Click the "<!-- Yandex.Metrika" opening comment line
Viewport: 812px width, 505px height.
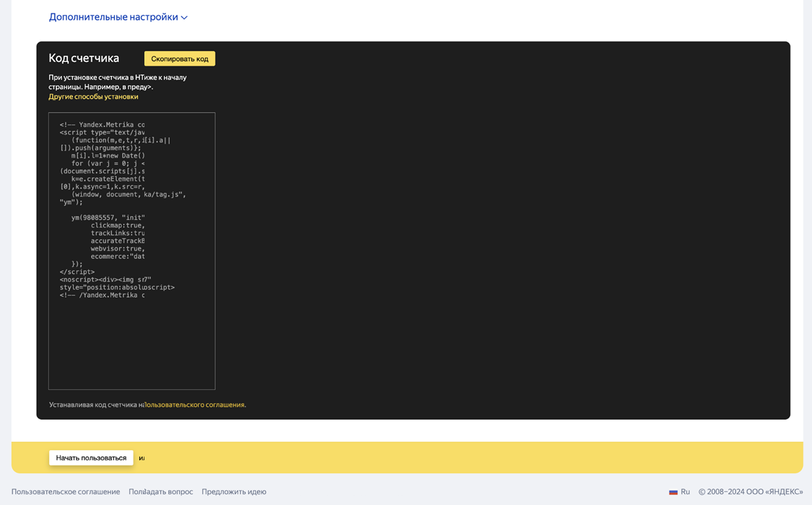[102, 125]
